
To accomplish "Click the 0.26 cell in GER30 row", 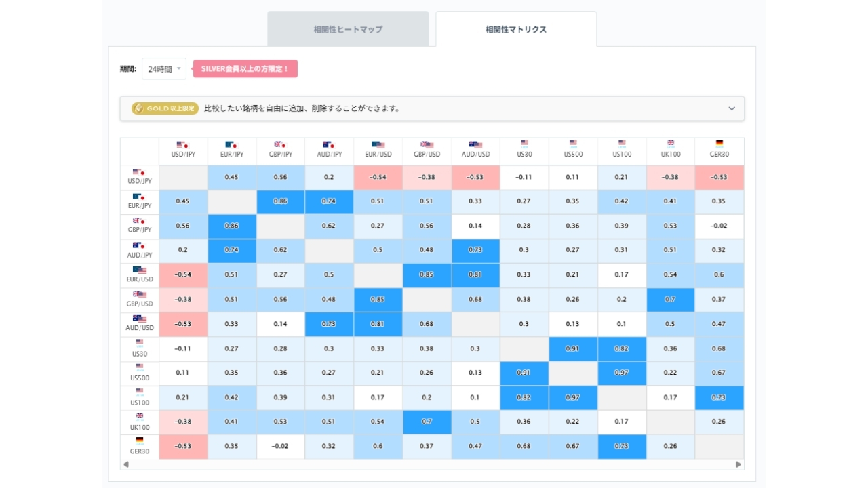I will 671,447.
